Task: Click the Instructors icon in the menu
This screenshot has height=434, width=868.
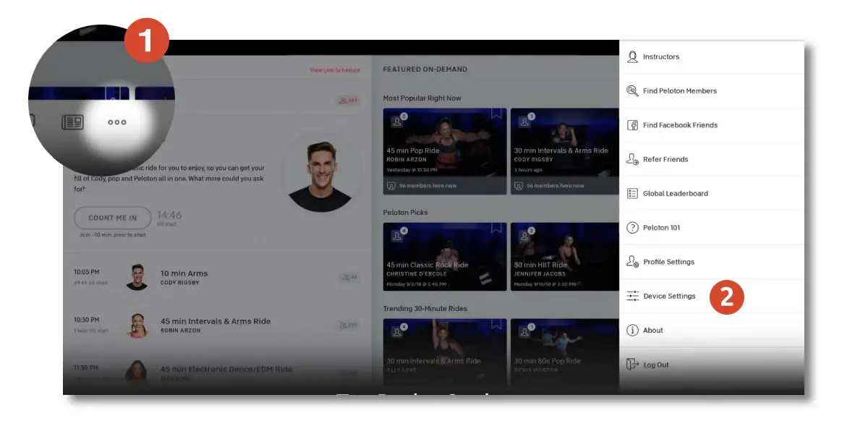Action: (633, 56)
